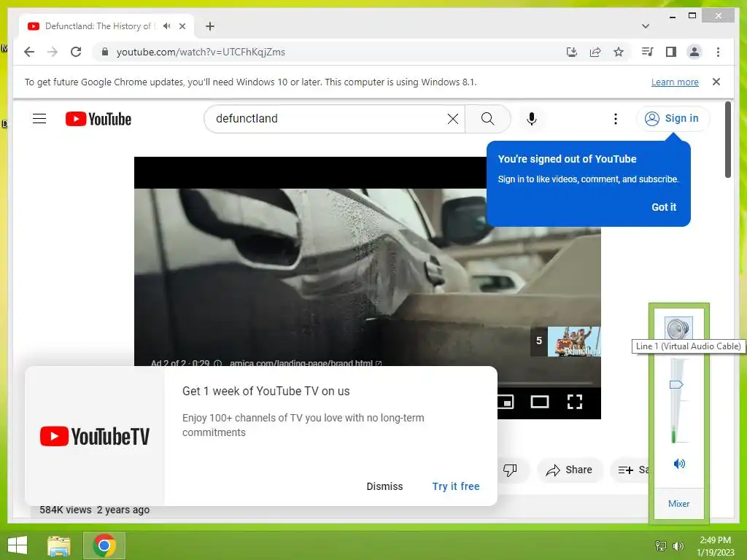Dismiss the YouTube TV promo
747x560 pixels.
tap(384, 486)
